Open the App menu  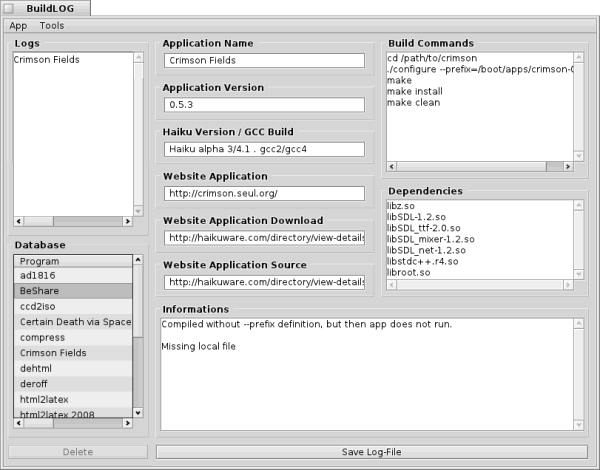(x=18, y=25)
